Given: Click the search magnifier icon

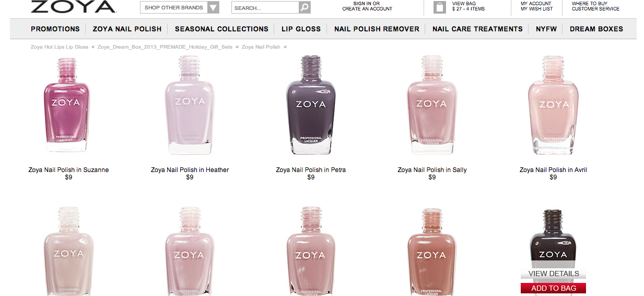Looking at the screenshot, I should pos(305,8).
